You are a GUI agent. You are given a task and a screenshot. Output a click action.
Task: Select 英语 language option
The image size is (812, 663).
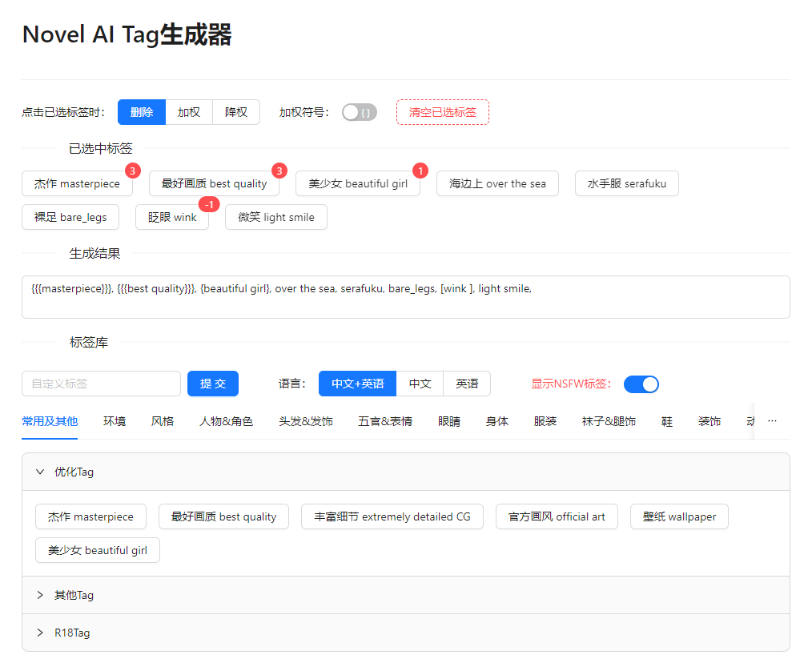[467, 384]
